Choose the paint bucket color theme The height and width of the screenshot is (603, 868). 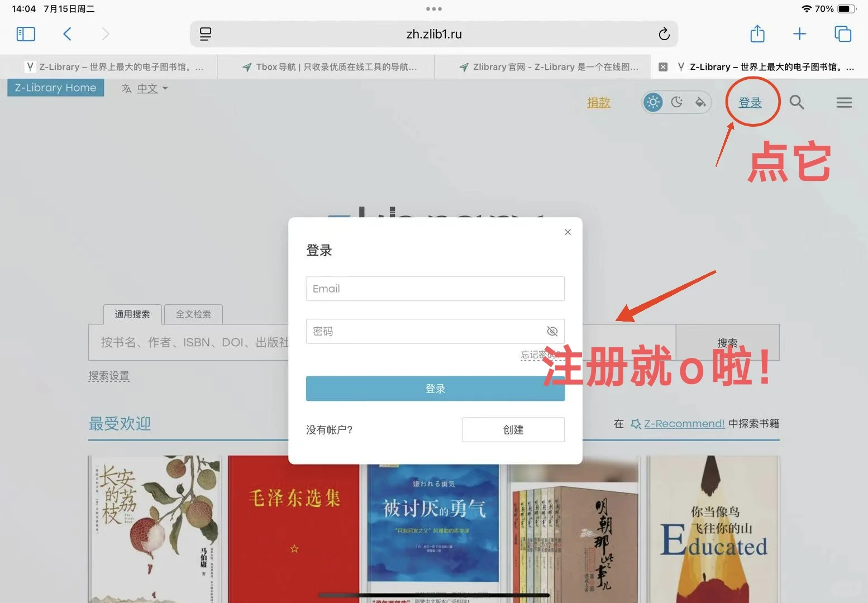pyautogui.click(x=700, y=102)
